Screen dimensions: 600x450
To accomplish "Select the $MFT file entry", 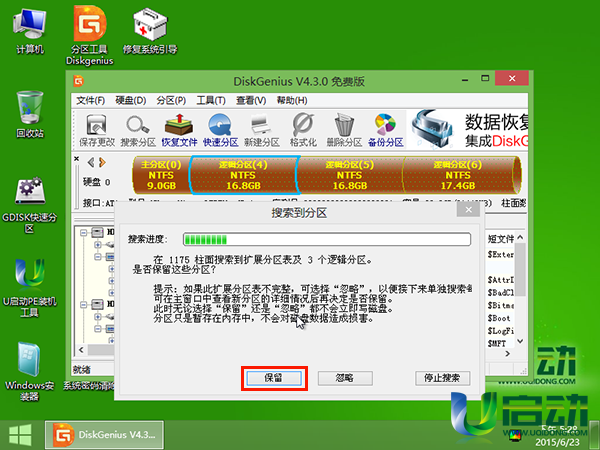I will pos(497,344).
